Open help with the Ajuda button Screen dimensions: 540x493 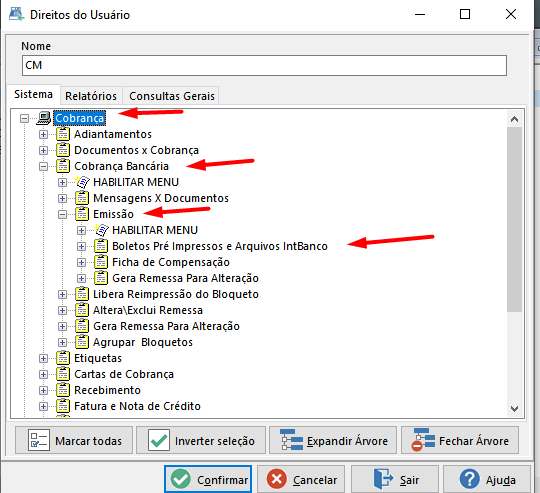487,479
